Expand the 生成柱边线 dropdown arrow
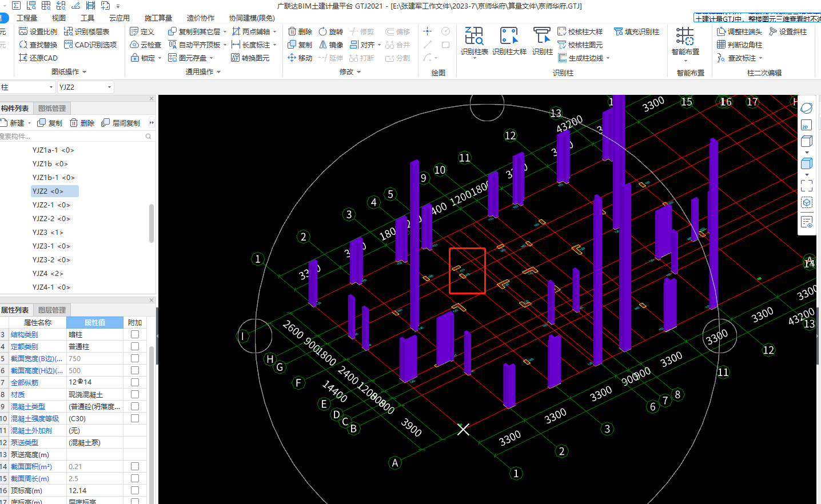The image size is (821, 504). [608, 58]
